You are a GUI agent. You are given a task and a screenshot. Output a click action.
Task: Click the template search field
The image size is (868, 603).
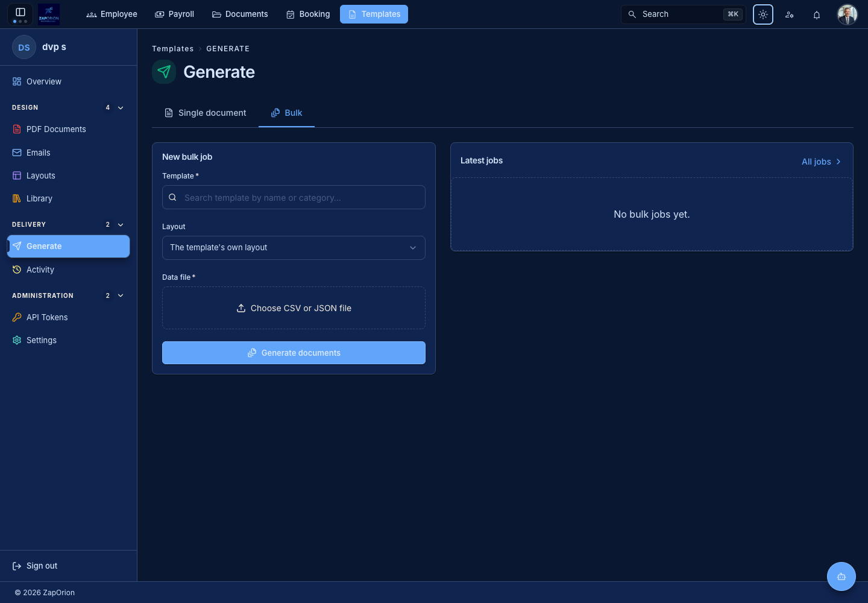click(294, 197)
